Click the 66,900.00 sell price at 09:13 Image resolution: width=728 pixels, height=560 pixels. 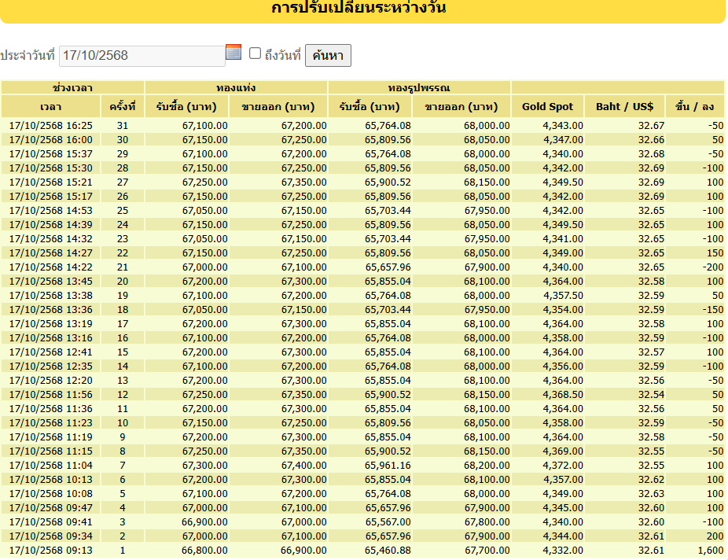tap(303, 551)
